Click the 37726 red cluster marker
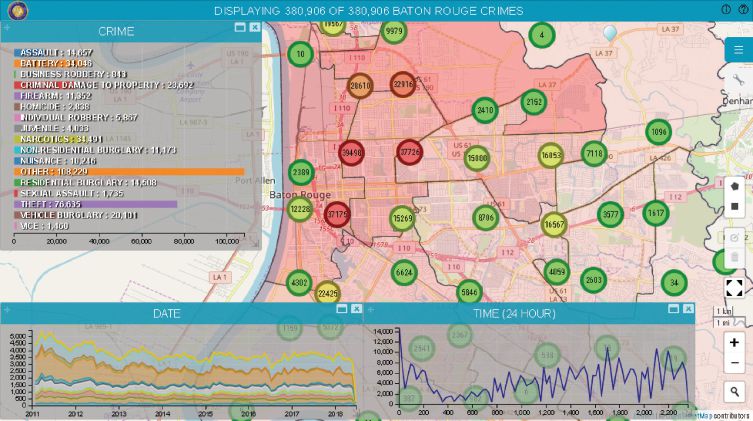753x421 pixels. pyautogui.click(x=410, y=151)
